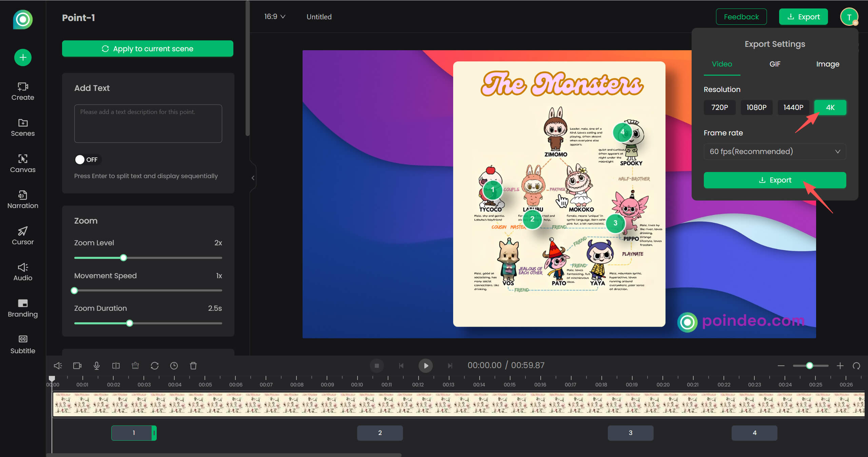Click the trash icon to delete the clip
868x457 pixels.
point(193,365)
